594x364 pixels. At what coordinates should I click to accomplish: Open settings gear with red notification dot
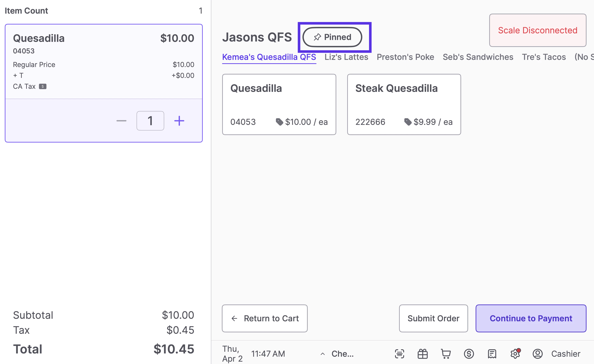click(x=515, y=354)
